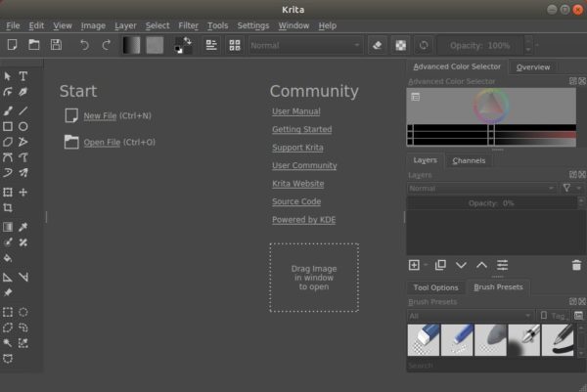Click the Undo arrow in toolbar
The image size is (587, 392).
point(84,45)
